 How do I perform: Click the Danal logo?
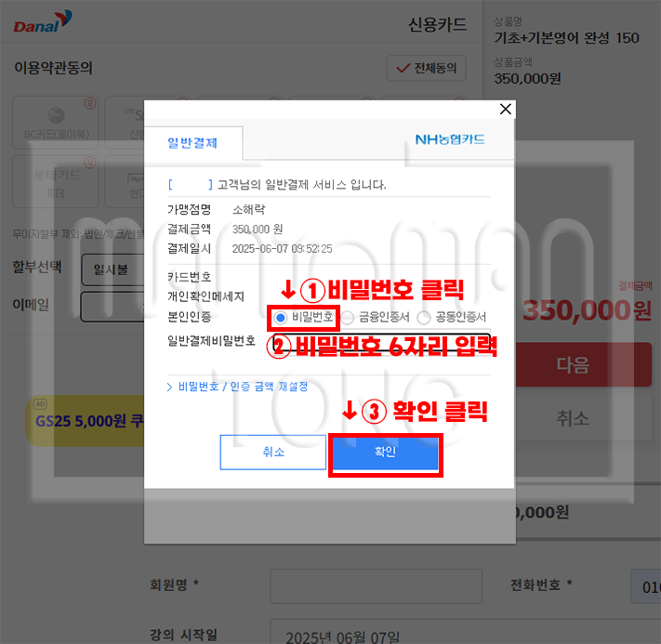pyautogui.click(x=43, y=22)
